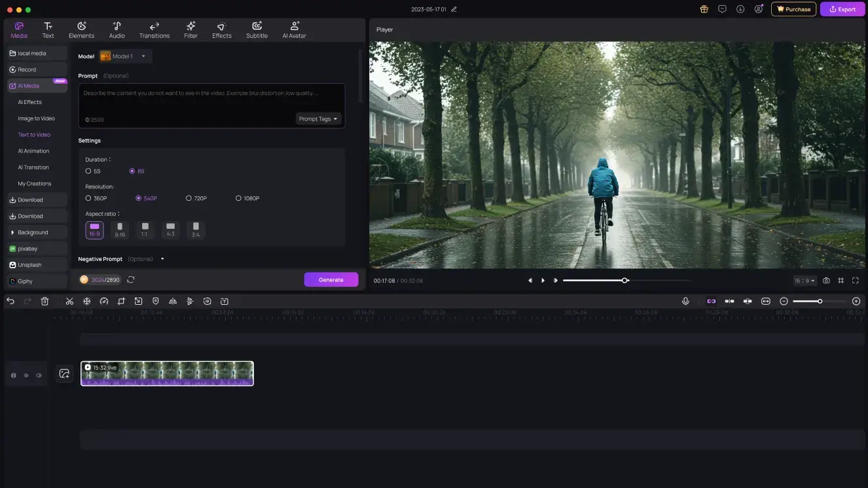Viewport: 868px width, 488px height.
Task: Click the undo arrow icon
Action: click(10, 302)
